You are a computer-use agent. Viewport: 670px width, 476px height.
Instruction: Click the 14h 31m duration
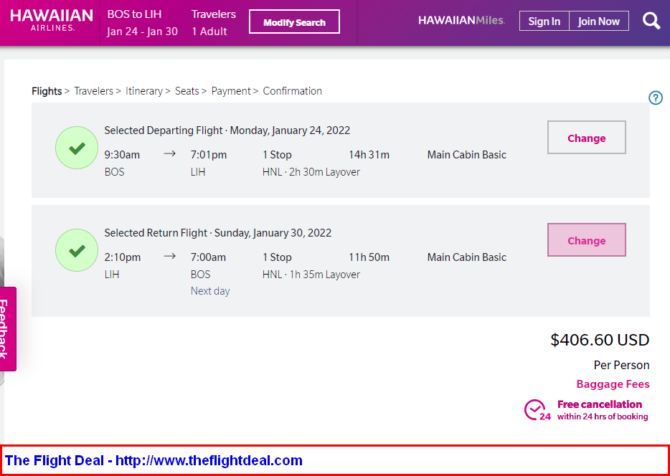(x=369, y=155)
